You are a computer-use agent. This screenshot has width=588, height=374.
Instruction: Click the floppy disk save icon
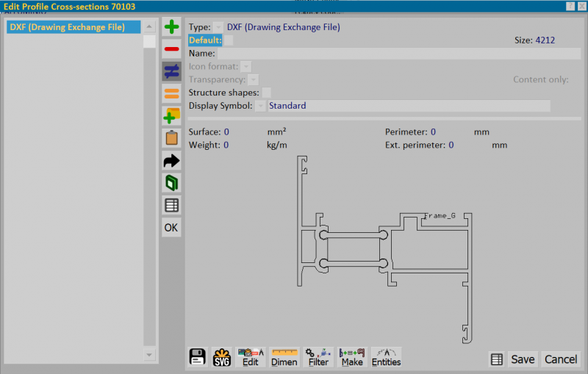[197, 357]
